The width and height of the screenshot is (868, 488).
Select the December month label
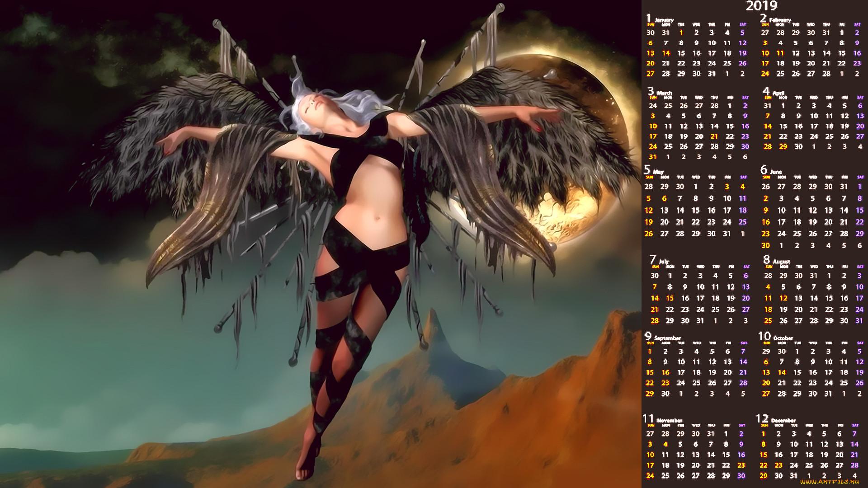coord(783,420)
